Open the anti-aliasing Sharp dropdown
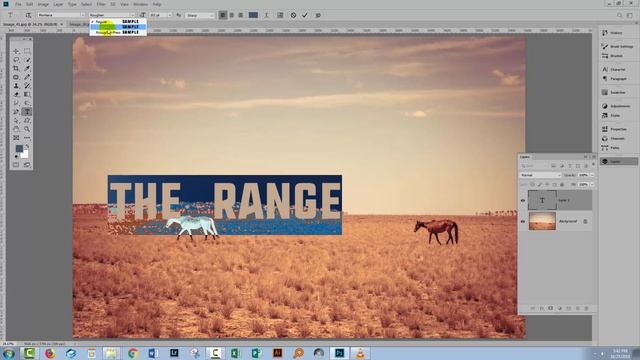Image resolution: width=640 pixels, height=360 pixels. [200, 15]
